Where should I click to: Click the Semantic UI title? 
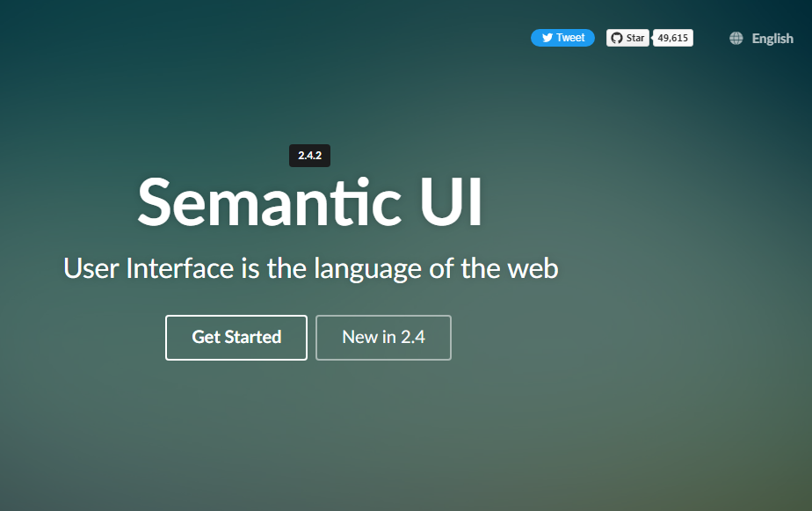click(x=309, y=203)
